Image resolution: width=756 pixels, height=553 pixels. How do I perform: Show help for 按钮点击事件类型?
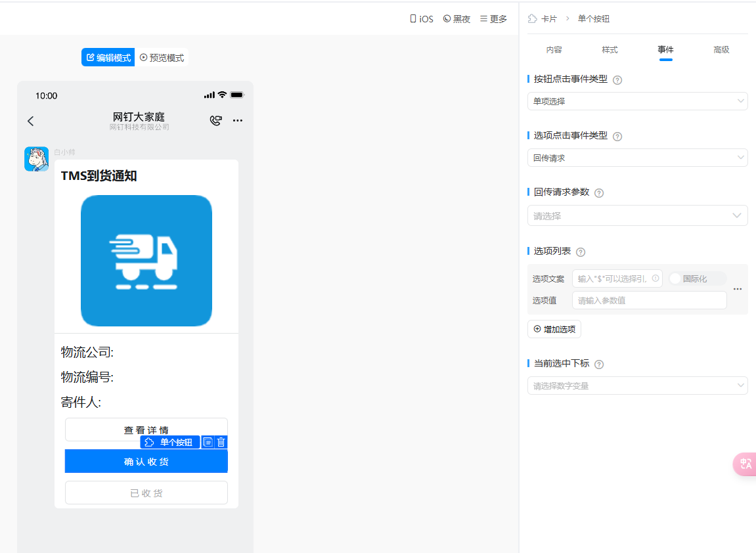(x=617, y=80)
